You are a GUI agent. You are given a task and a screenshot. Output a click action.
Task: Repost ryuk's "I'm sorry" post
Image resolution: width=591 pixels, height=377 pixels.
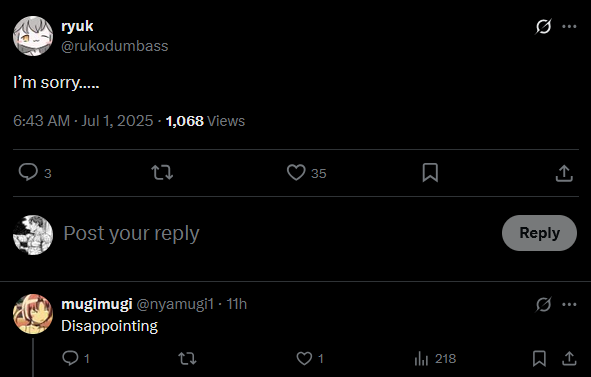click(162, 173)
